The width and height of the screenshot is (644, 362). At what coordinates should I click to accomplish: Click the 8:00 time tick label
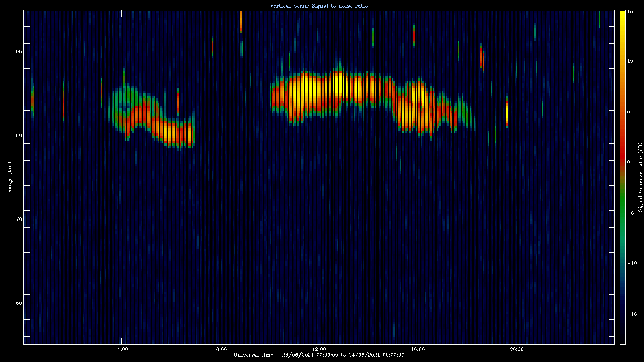[221, 349]
